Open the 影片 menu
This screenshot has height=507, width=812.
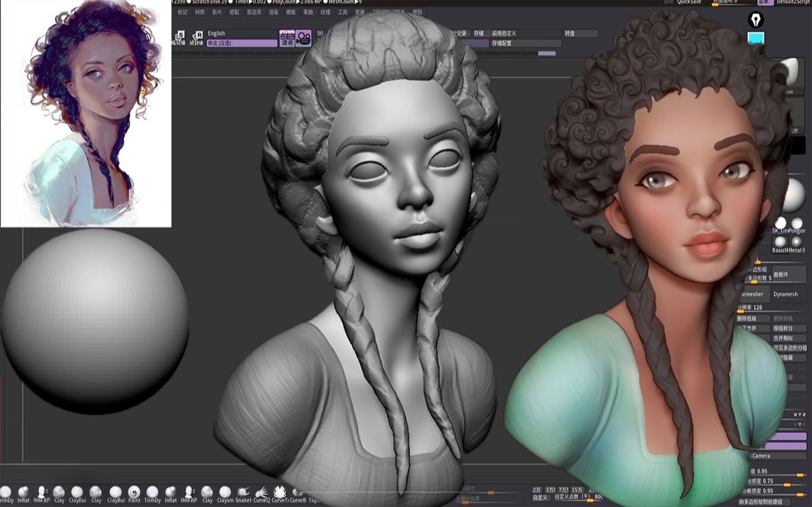pyautogui.click(x=217, y=12)
